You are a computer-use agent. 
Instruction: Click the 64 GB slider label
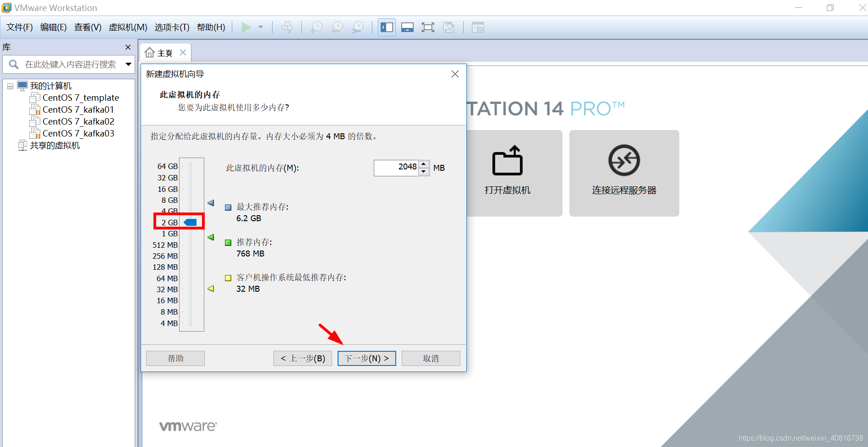point(167,166)
